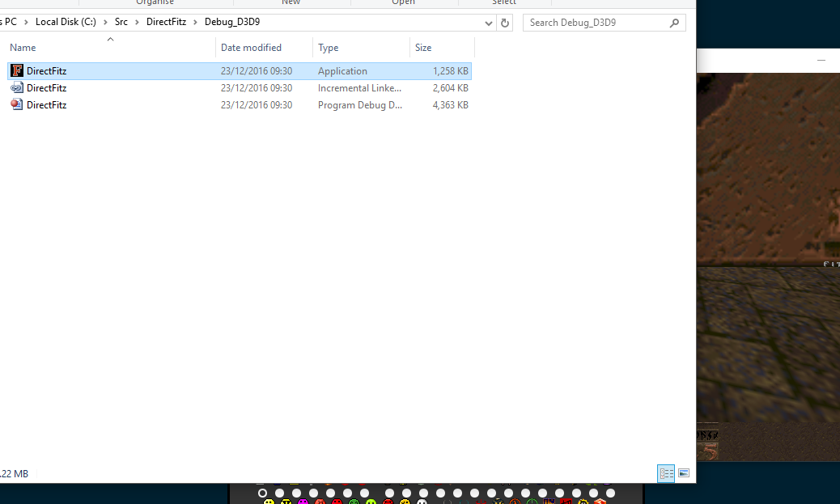The height and width of the screenshot is (504, 840).
Task: Jump to the DirectFitz folder breadcrumb
Action: pos(166,23)
